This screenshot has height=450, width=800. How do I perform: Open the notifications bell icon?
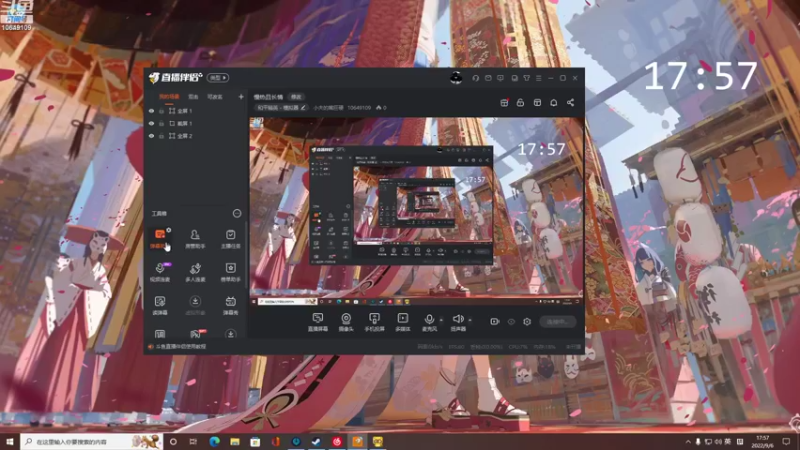click(554, 103)
